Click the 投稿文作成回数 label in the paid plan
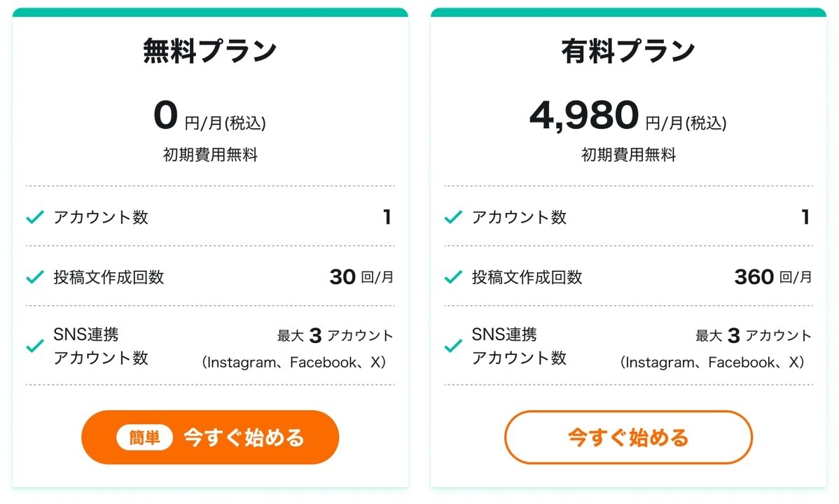Screen dimensions: 839x504 (x=527, y=277)
